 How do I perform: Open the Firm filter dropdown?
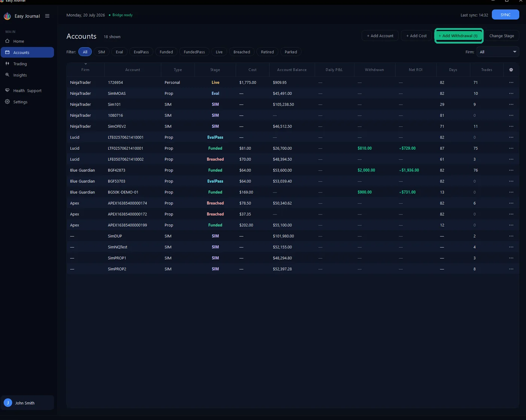pos(498,52)
